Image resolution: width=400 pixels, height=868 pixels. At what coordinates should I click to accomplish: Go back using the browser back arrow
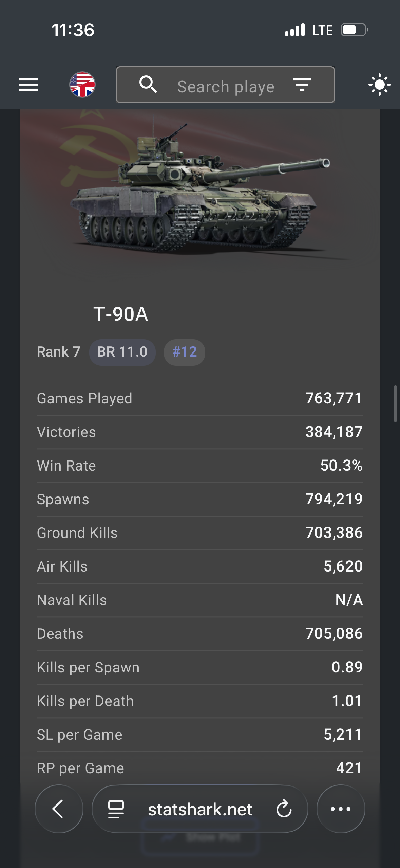click(59, 809)
